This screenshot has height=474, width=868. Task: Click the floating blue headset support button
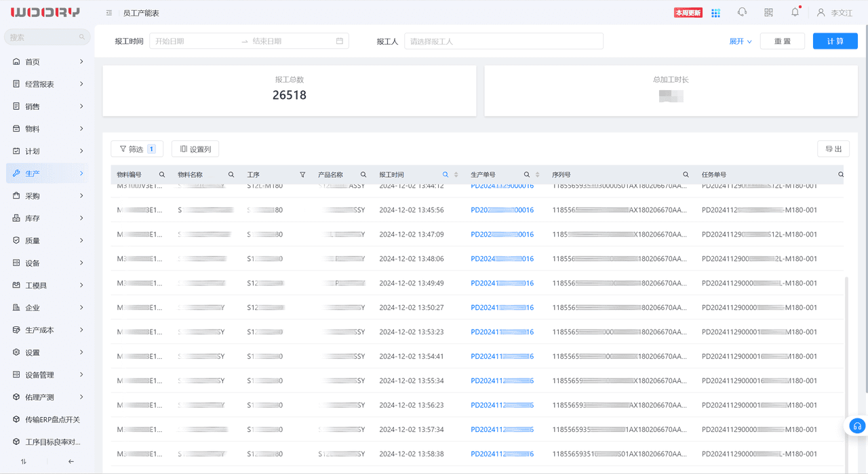pos(857,426)
